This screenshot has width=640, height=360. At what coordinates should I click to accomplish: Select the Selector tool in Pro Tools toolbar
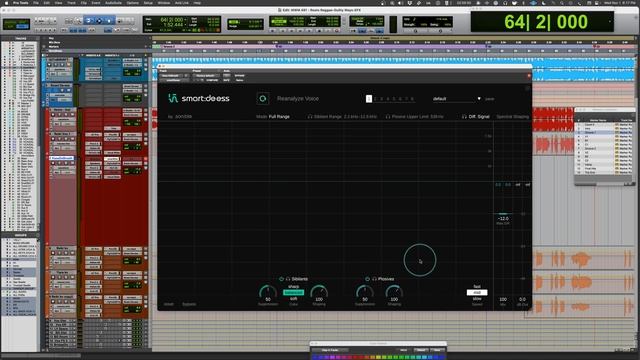99,20
